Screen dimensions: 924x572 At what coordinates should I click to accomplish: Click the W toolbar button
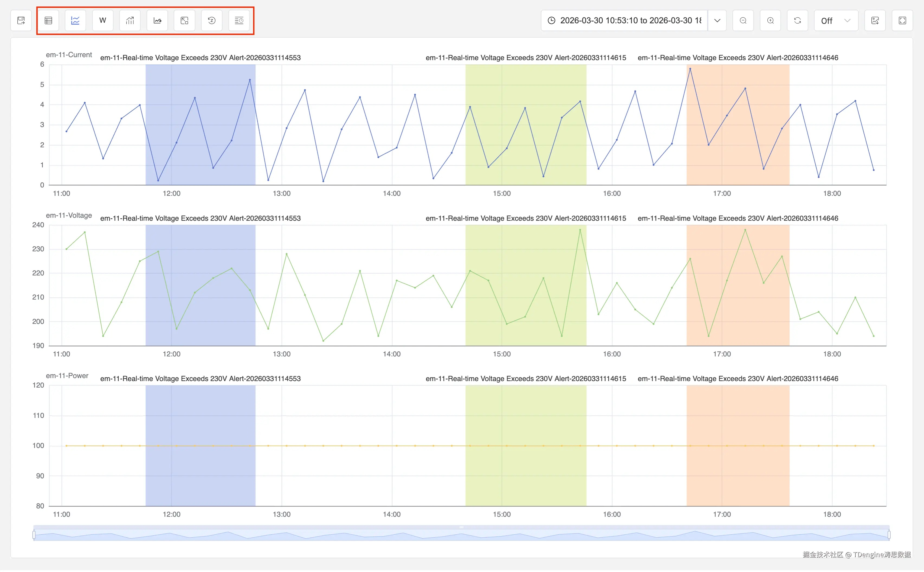(x=102, y=20)
